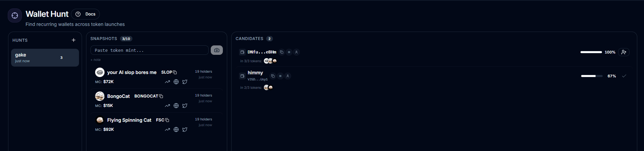The height and width of the screenshot is (151, 644).
Task: Open the chart for the BongoCat token
Action: (167, 106)
